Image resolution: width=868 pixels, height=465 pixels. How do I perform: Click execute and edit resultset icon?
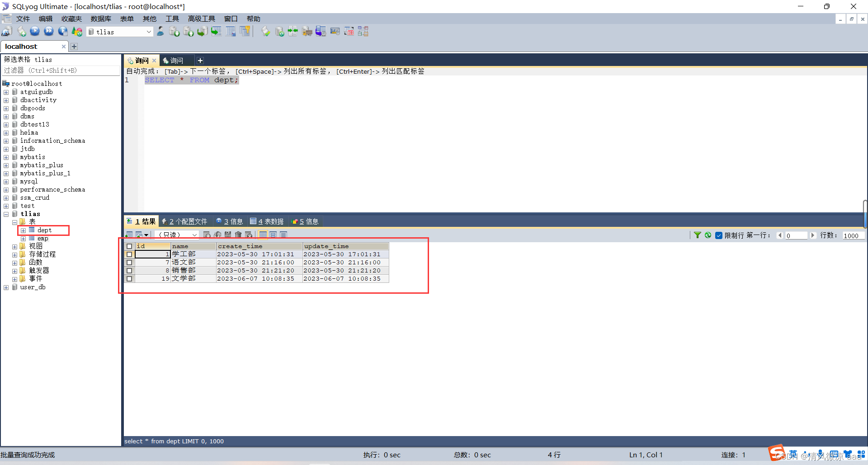click(x=63, y=31)
